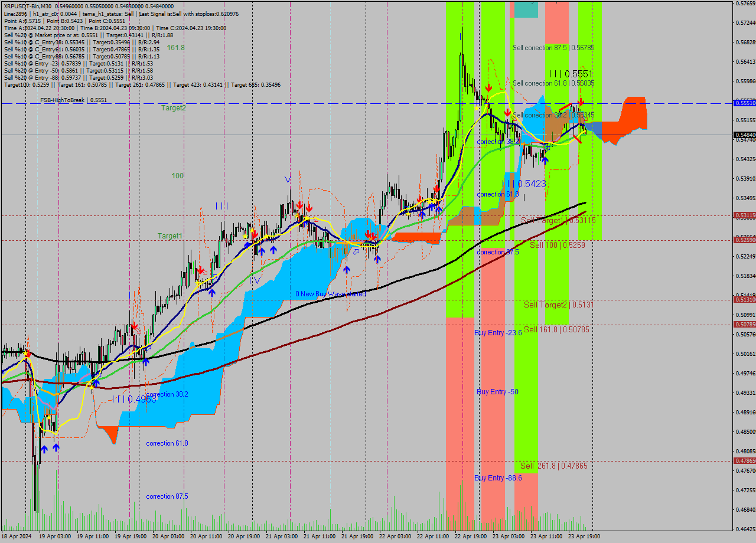
Task: Click the green '161.8' fib label
Action: 175,47
